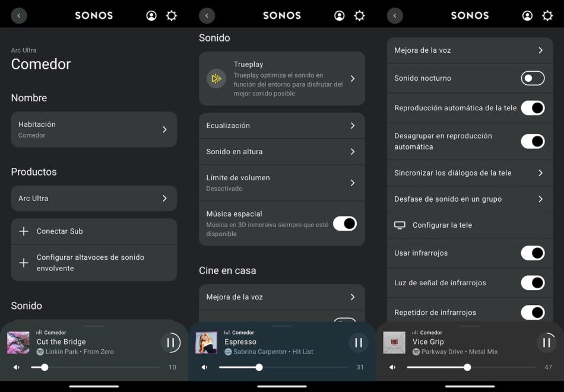Screen dimensions: 564x392
Task: Click Sonido nocturno label
Action: click(x=423, y=78)
